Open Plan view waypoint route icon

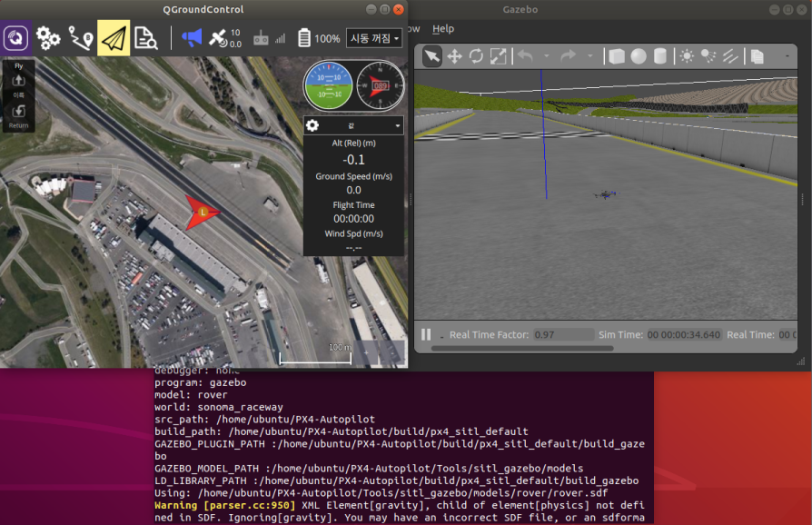[x=81, y=38]
